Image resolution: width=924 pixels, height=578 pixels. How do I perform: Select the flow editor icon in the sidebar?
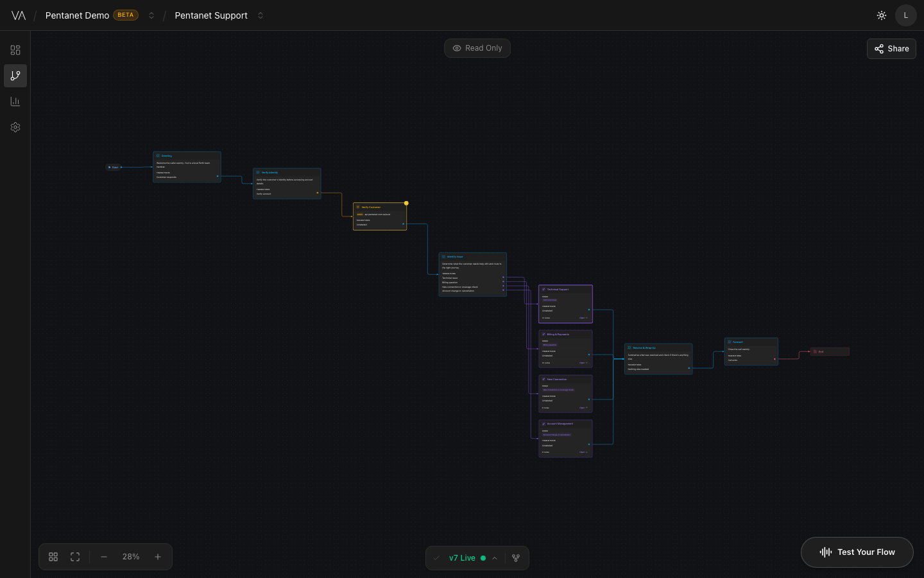coord(15,75)
